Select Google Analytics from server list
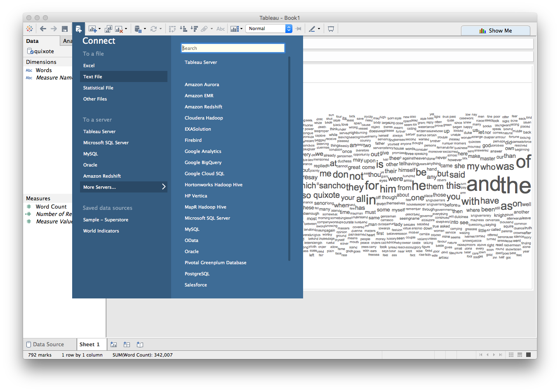Image resolution: width=560 pixels, height=392 pixels. [x=203, y=151]
